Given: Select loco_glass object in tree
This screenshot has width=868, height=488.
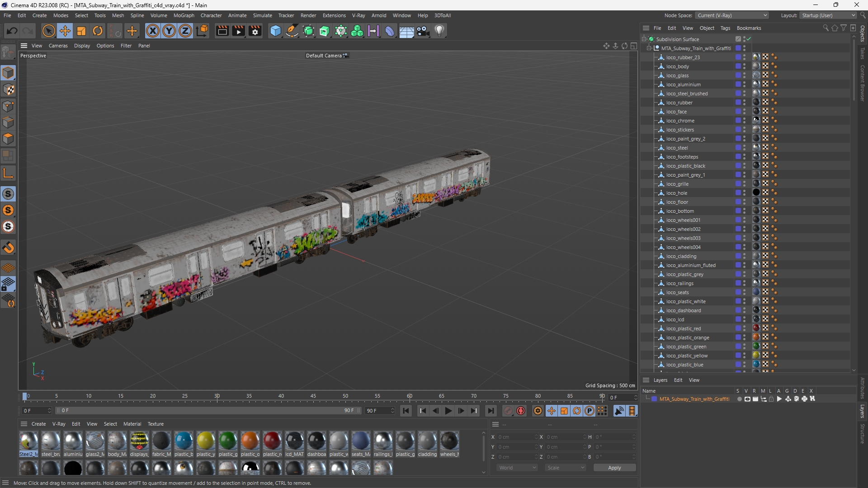Looking at the screenshot, I should click(x=677, y=75).
